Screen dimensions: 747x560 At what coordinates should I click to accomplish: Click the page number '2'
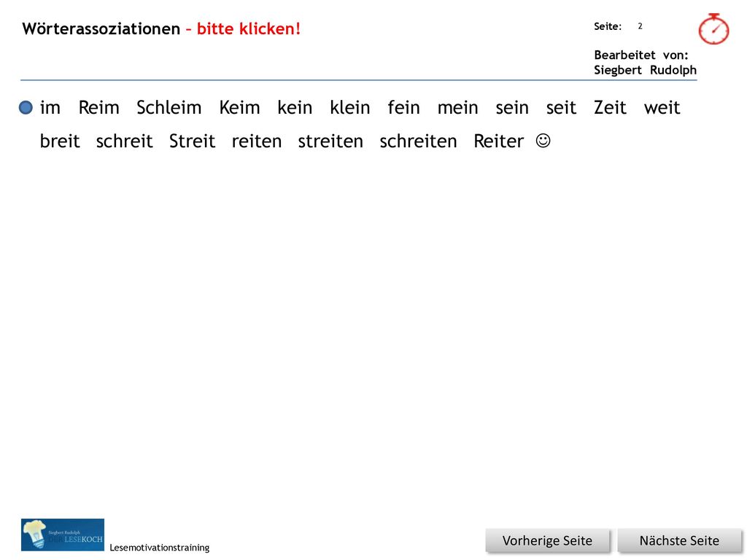click(640, 26)
